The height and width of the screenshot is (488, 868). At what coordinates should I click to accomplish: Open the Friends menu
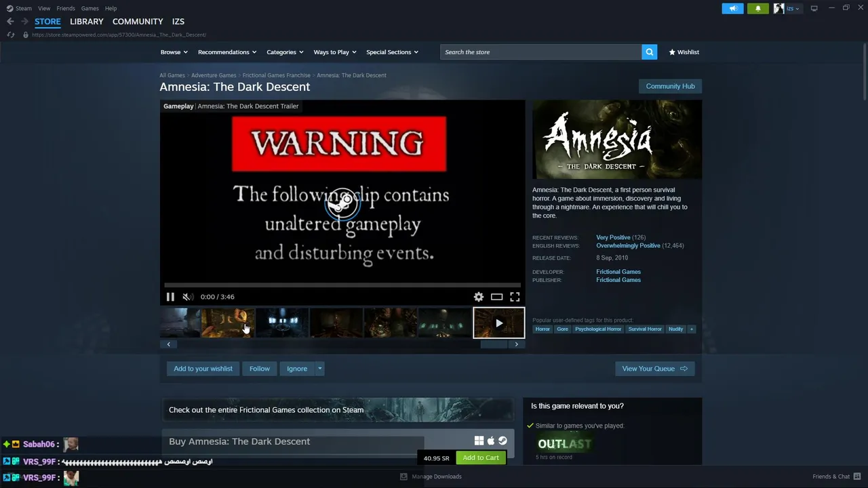coord(66,8)
